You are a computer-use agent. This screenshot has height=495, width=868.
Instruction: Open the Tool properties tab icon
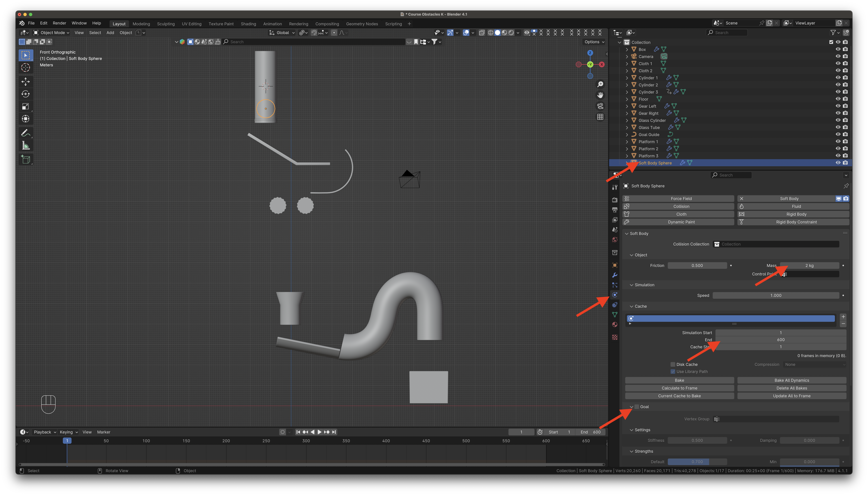pos(614,187)
